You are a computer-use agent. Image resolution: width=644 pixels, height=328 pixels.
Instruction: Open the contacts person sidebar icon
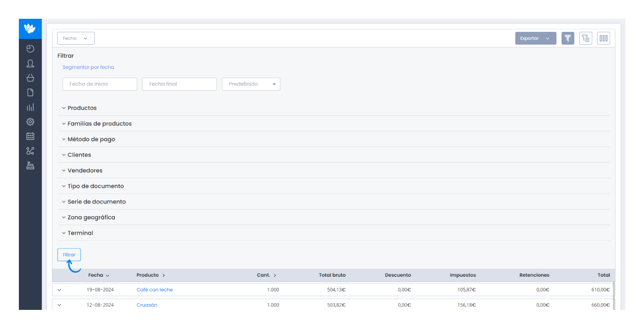[x=30, y=63]
